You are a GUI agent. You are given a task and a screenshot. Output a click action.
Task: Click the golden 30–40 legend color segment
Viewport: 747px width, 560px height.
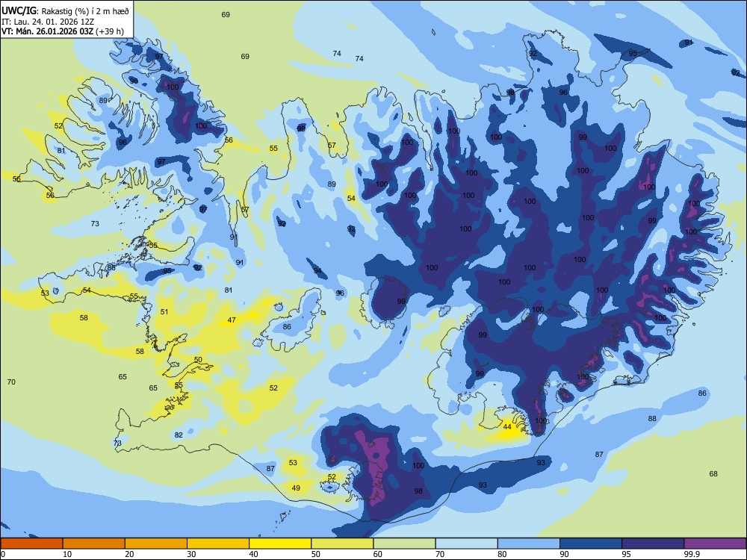(218, 544)
